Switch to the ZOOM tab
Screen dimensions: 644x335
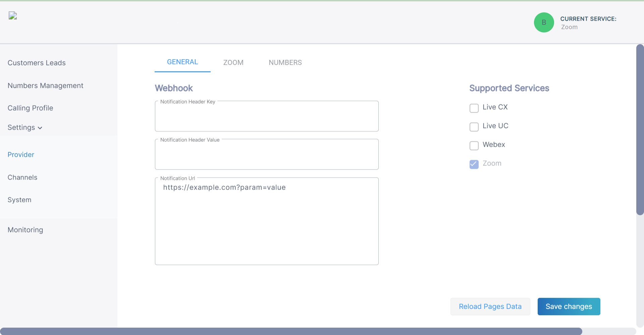[x=233, y=63]
